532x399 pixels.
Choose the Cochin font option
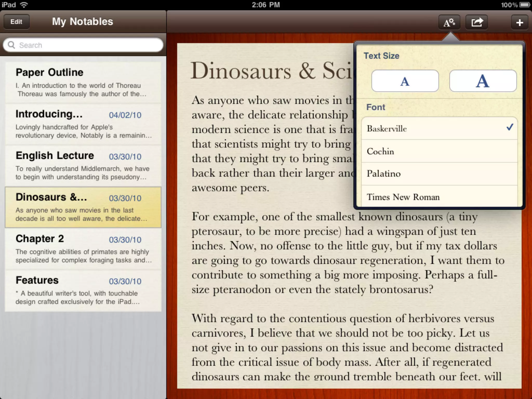point(439,151)
